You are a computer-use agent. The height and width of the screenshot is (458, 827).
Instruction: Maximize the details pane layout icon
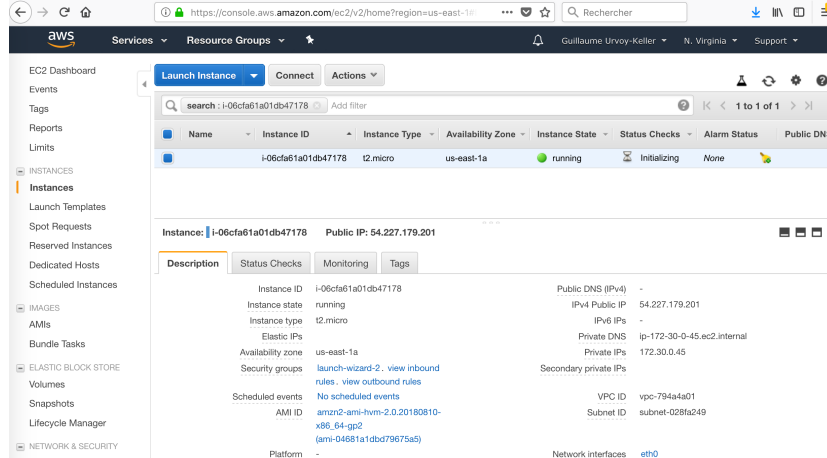click(x=816, y=232)
